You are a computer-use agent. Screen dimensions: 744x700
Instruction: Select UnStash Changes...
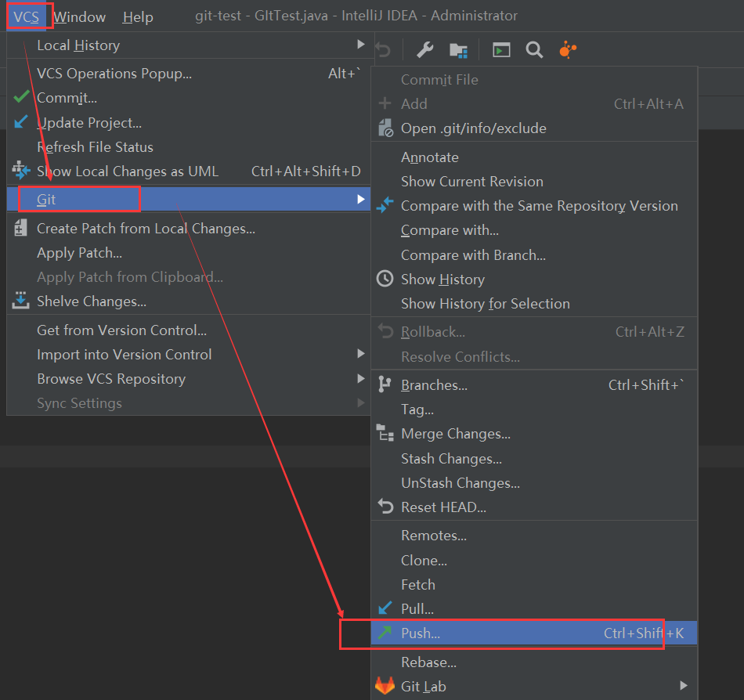point(534,483)
